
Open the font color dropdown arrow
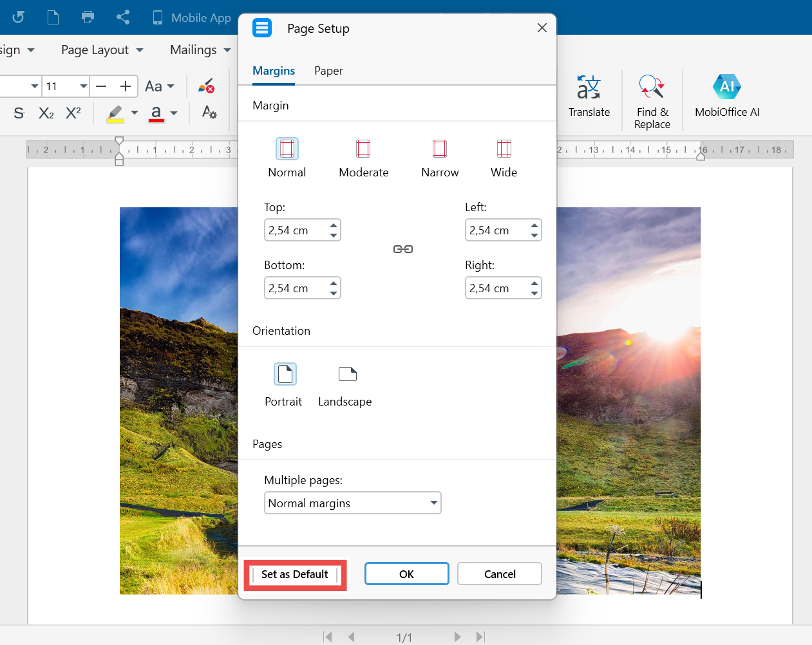pyautogui.click(x=174, y=113)
